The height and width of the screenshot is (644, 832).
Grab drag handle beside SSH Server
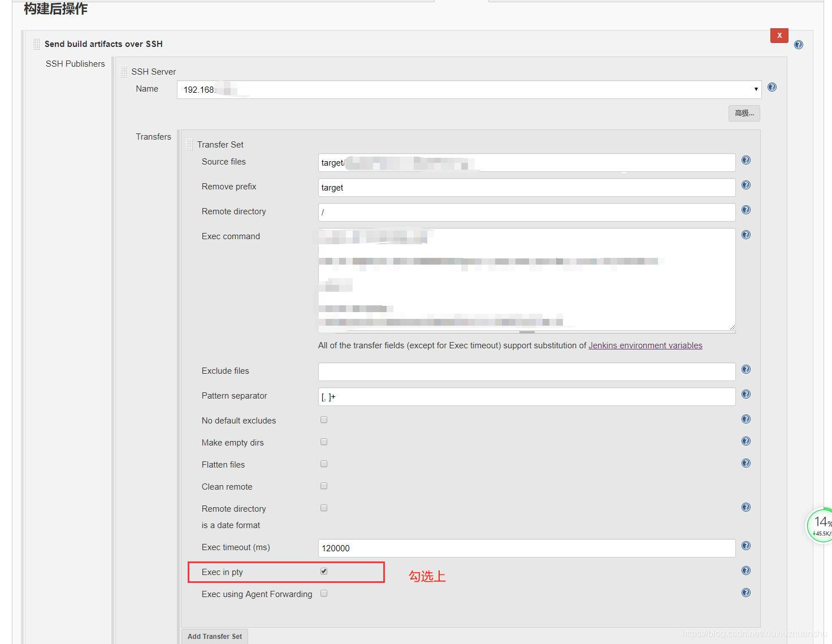(124, 72)
